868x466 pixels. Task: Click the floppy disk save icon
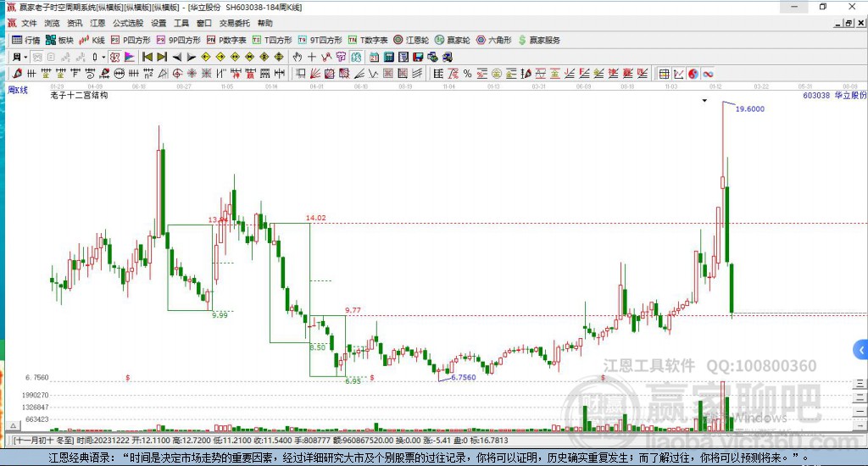pos(418,57)
